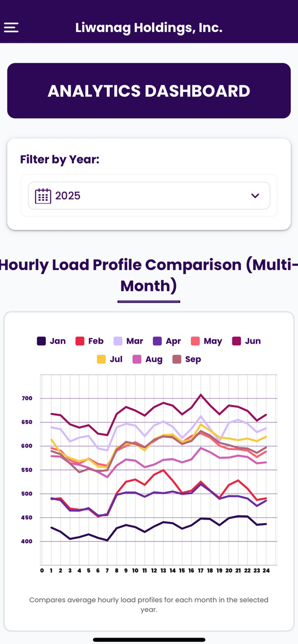The image size is (298, 644).
Task: Click the hour 17 x-axis label
Action: tap(201, 570)
